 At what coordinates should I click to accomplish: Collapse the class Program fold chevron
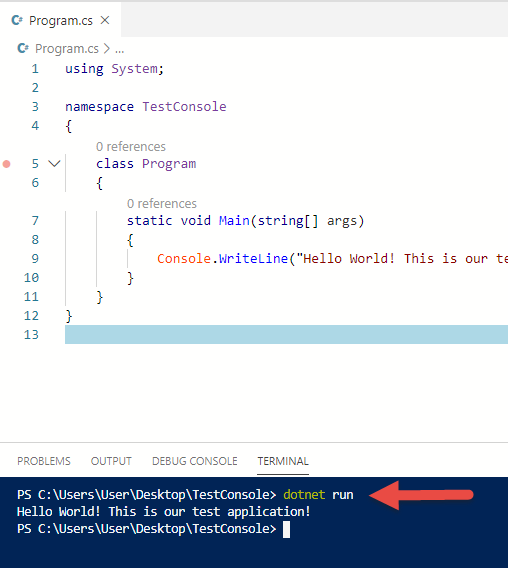[54, 164]
